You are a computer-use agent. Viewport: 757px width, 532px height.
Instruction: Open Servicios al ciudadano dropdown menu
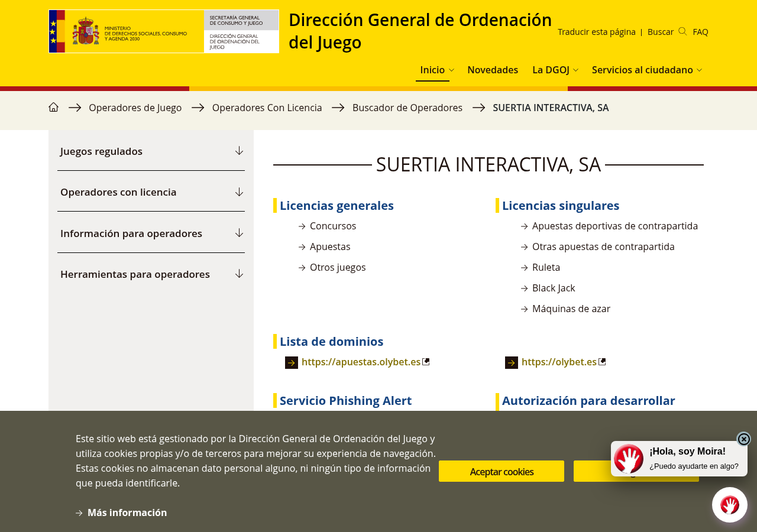647,70
